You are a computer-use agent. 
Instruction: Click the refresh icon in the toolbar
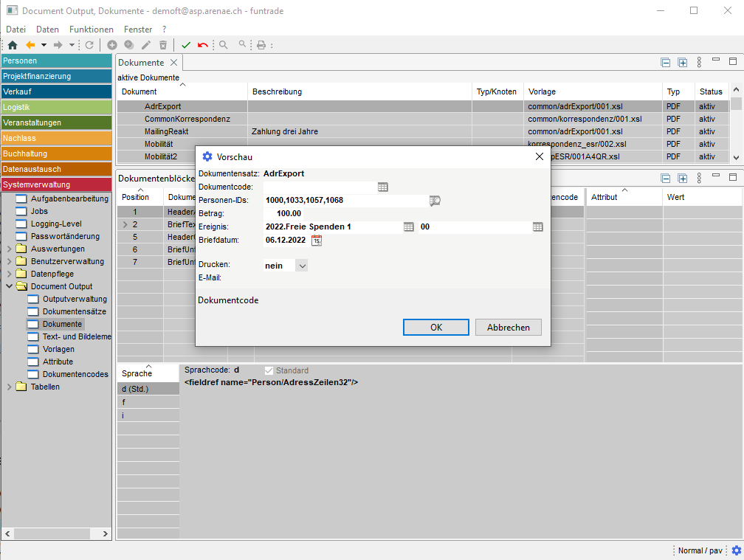pyautogui.click(x=89, y=45)
